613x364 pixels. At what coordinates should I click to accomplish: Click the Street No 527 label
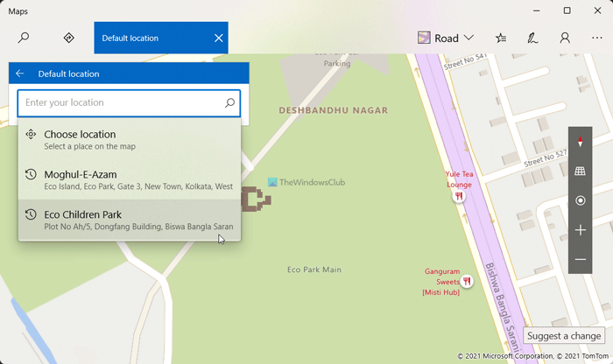(x=545, y=158)
